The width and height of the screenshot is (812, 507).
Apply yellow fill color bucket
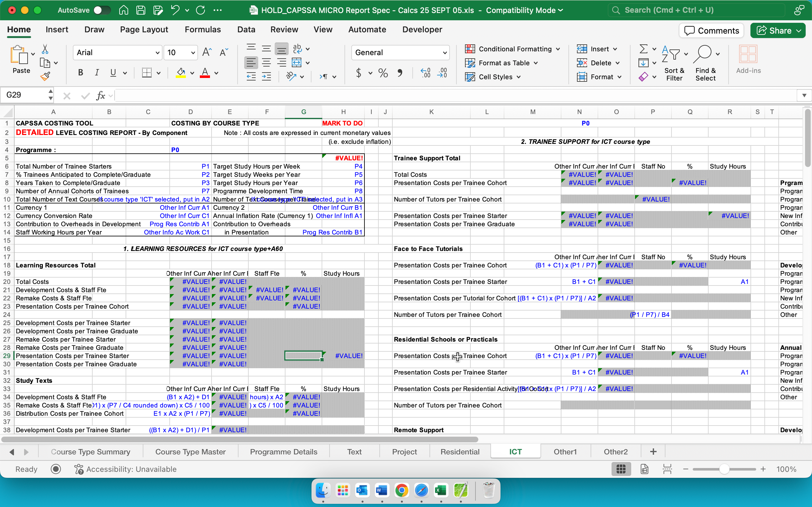pos(181,73)
